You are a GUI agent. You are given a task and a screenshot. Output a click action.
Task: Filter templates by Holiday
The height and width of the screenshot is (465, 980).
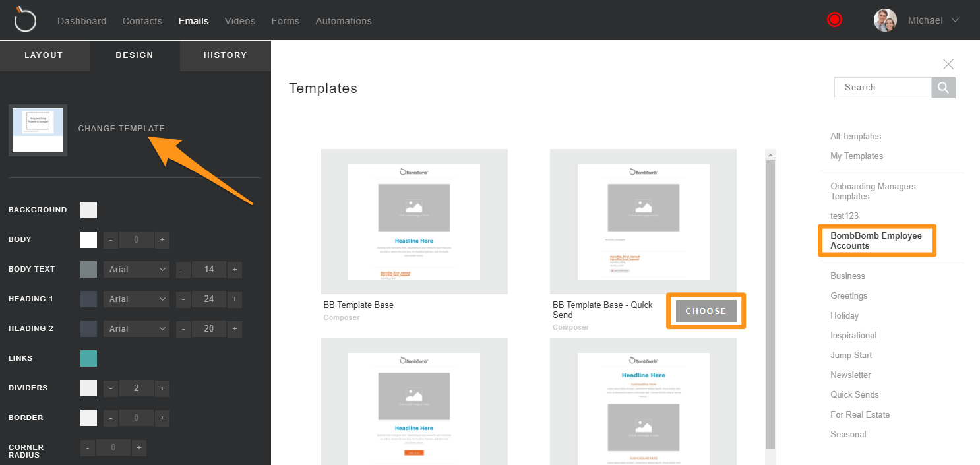pyautogui.click(x=845, y=316)
